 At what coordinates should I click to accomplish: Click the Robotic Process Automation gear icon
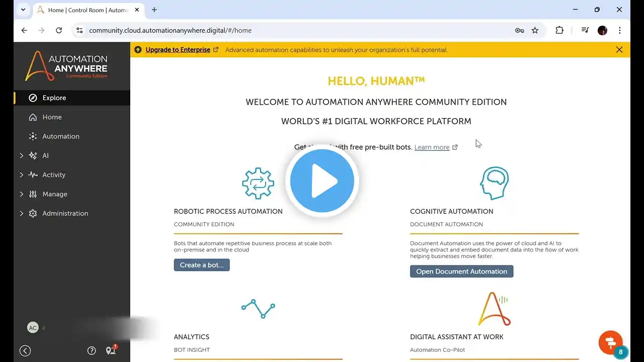click(x=258, y=184)
